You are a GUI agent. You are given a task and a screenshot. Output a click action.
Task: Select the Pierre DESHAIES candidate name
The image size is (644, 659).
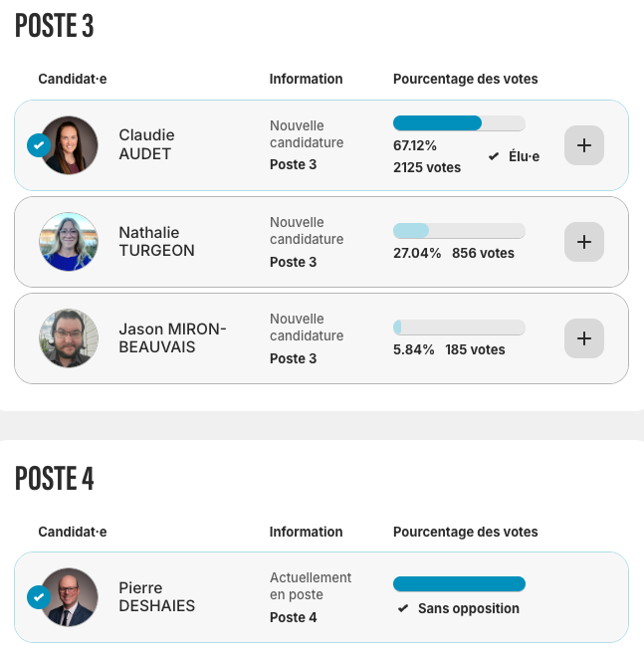[x=156, y=596]
